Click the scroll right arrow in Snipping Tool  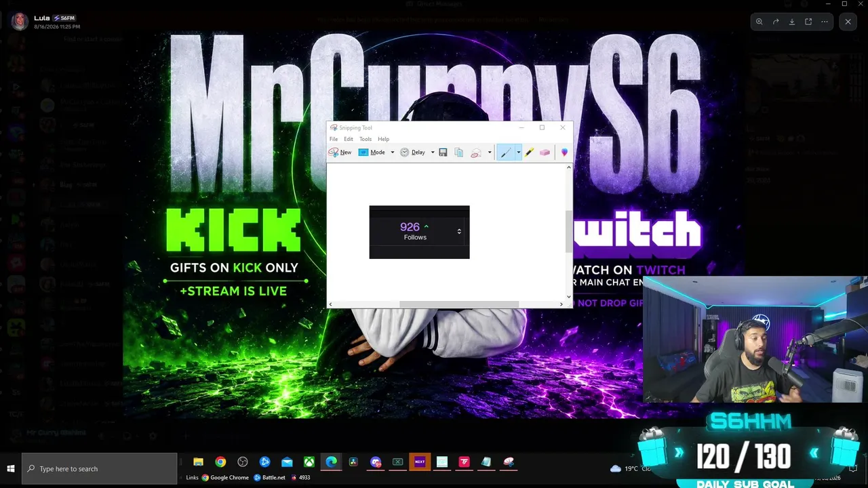point(561,304)
